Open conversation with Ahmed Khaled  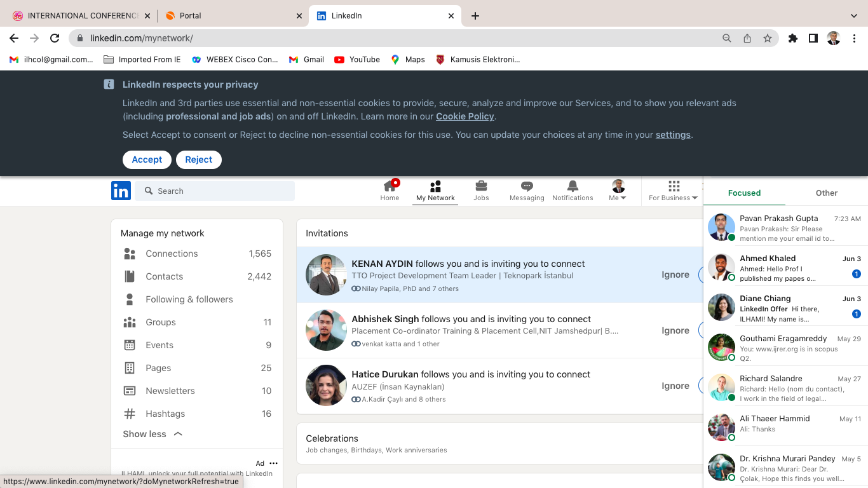pos(786,268)
